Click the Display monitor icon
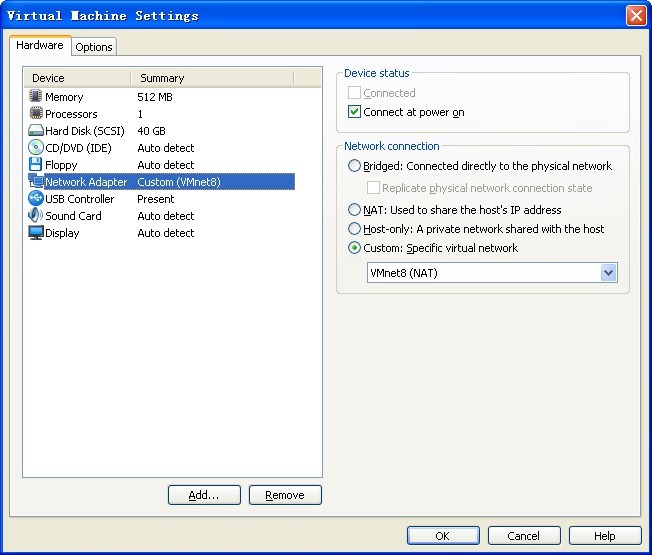This screenshot has width=652, height=555. (36, 233)
